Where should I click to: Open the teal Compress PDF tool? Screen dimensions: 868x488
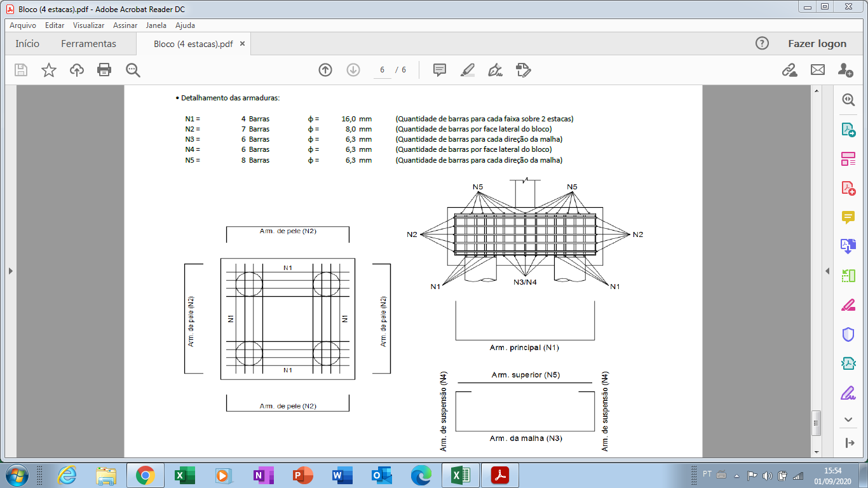848,363
